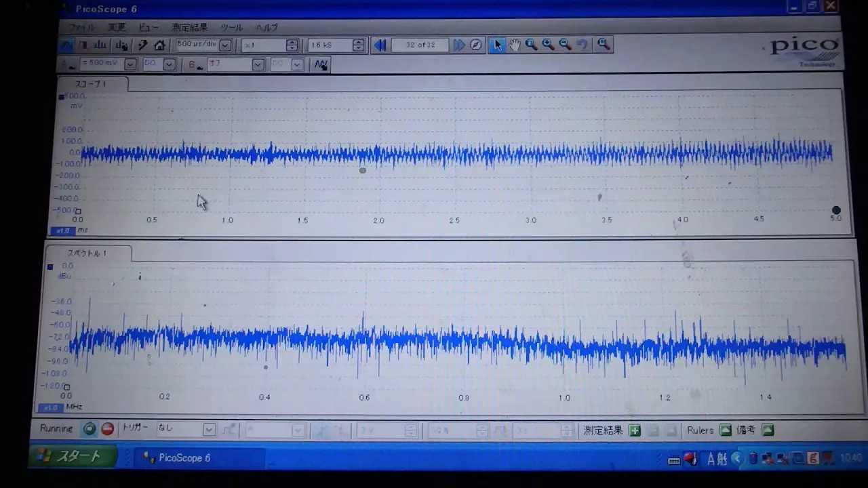The image size is (868, 488).
Task: Click the home icon in toolbar
Action: (160, 45)
